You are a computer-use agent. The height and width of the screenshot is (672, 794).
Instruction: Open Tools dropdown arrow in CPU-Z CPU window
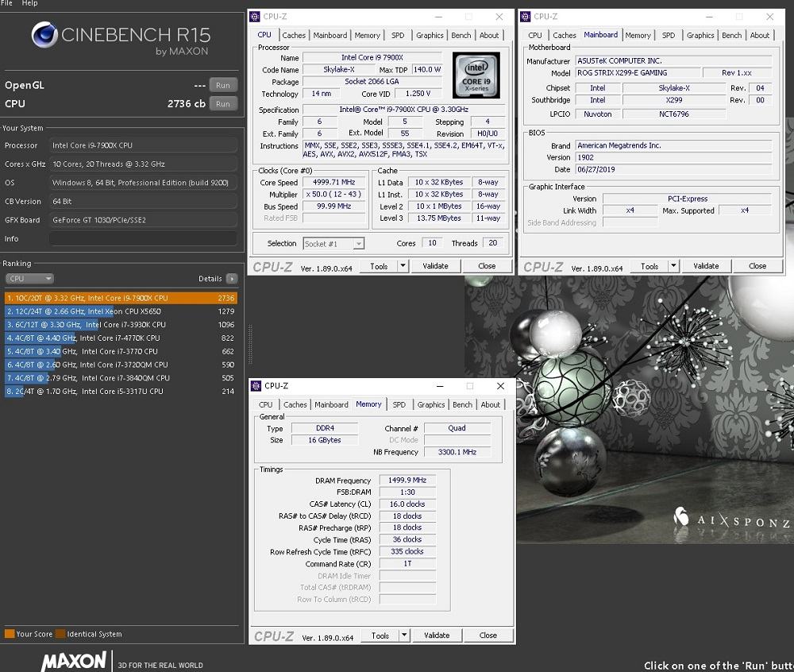pyautogui.click(x=403, y=266)
